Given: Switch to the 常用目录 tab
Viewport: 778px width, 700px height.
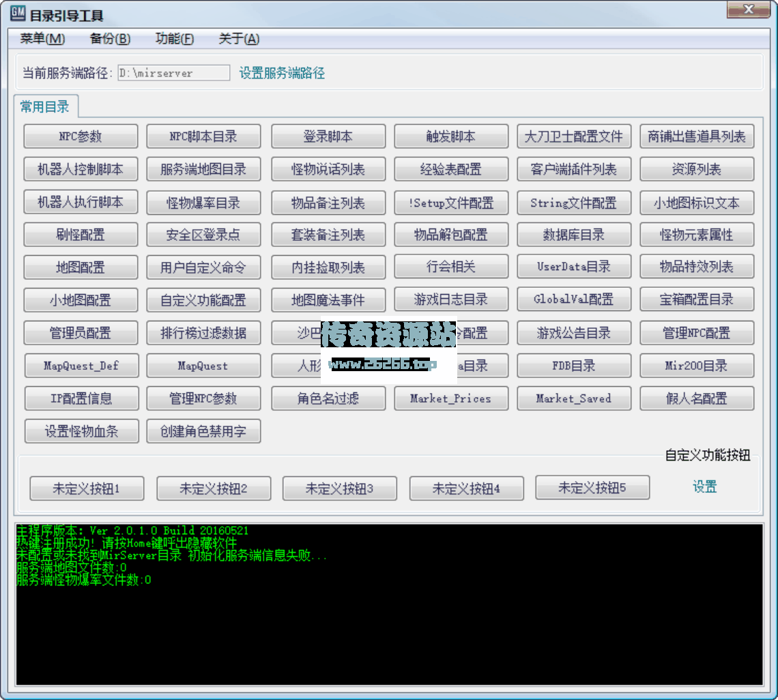Looking at the screenshot, I should [x=42, y=107].
